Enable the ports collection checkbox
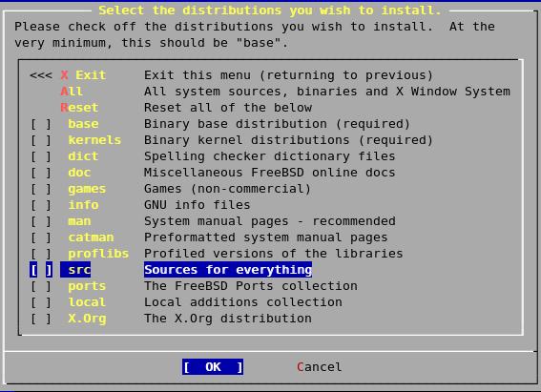 (41, 286)
